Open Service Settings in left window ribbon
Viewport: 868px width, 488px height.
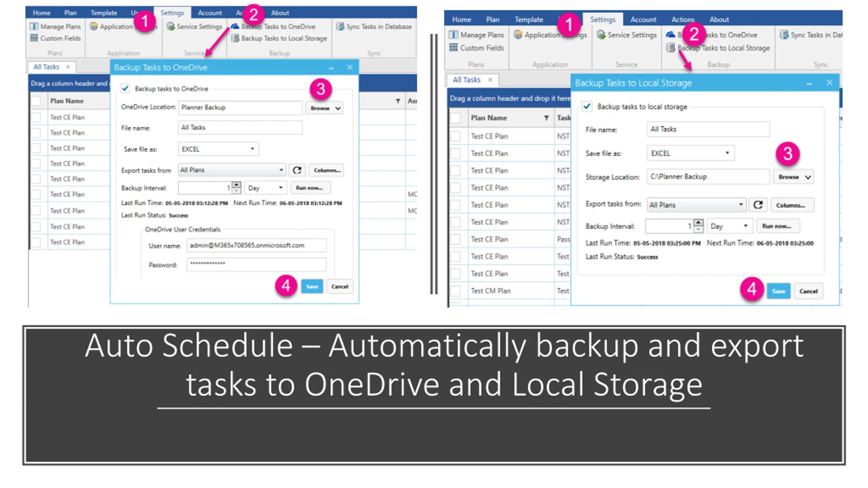coord(194,26)
